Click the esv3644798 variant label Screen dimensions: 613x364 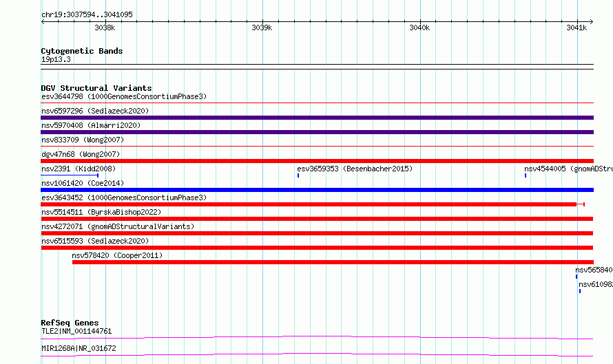coord(124,96)
